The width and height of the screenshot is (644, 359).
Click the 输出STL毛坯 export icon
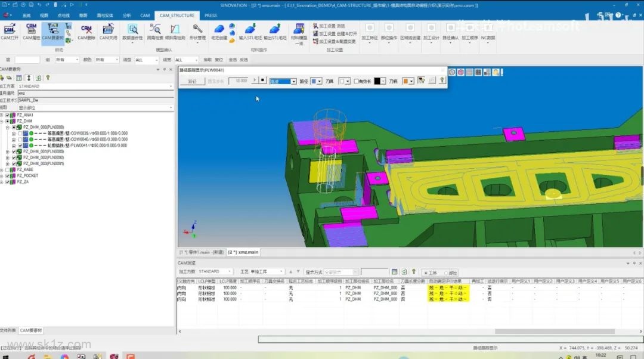pyautogui.click(x=275, y=31)
